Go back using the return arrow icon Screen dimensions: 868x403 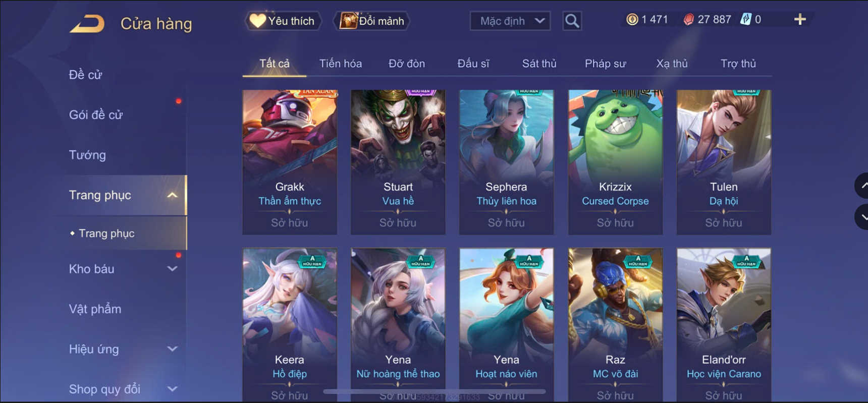coord(87,24)
